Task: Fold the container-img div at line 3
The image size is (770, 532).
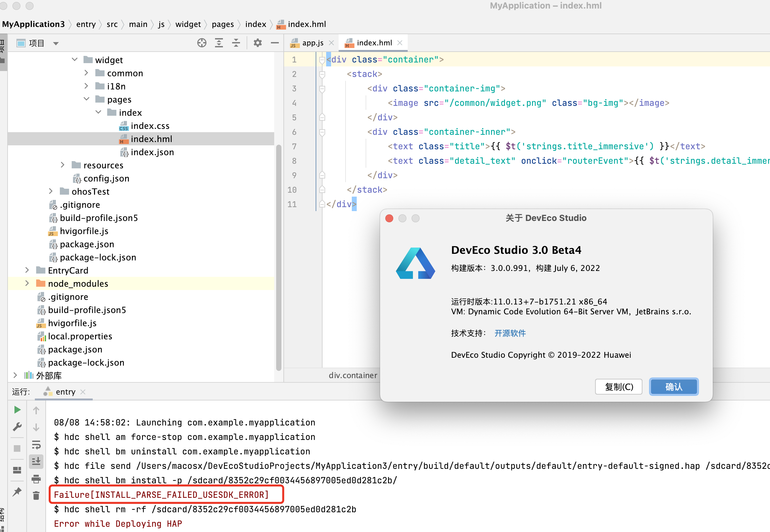Action: [322, 89]
